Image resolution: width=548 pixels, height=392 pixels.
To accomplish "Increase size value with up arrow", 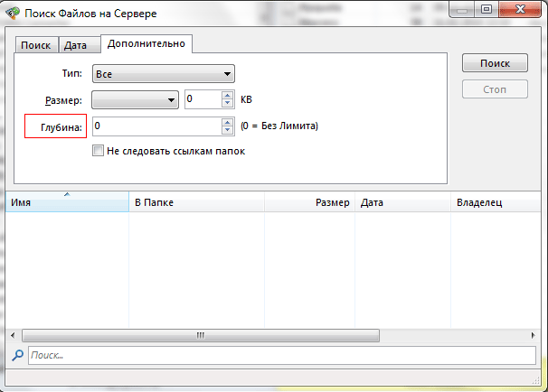I will [227, 96].
